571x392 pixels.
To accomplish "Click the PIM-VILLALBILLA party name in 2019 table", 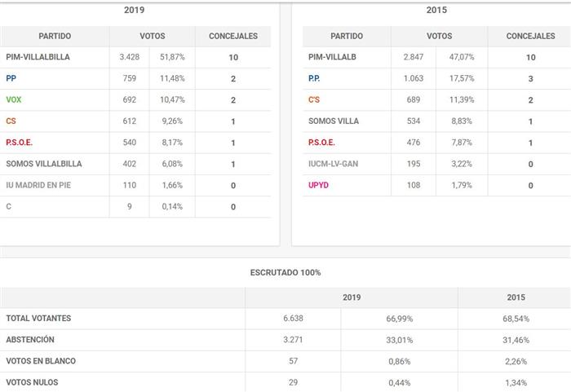I will tap(38, 58).
